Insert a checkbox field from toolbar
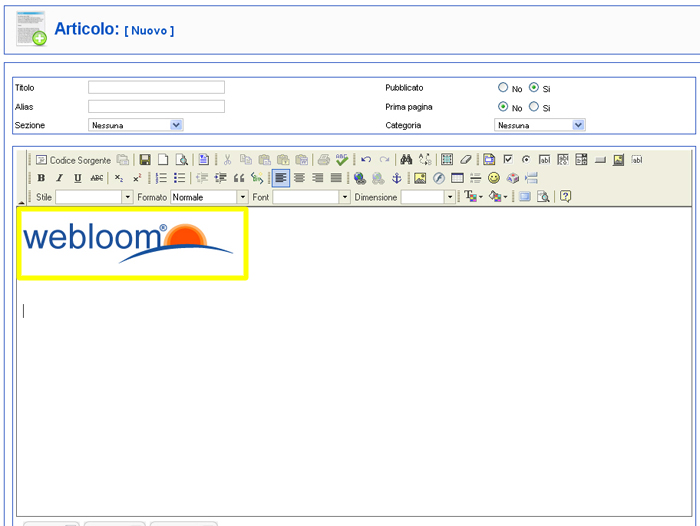The height and width of the screenshot is (526, 700). coord(508,159)
